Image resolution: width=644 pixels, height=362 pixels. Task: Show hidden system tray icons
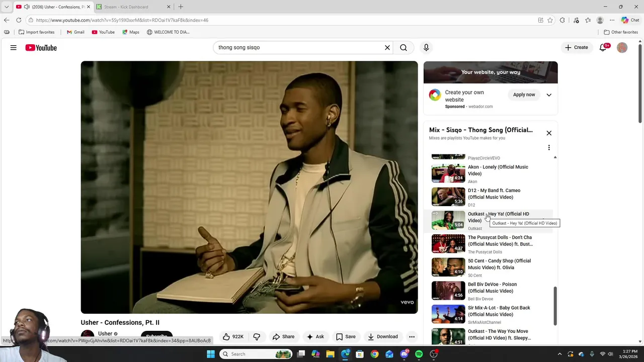559,354
